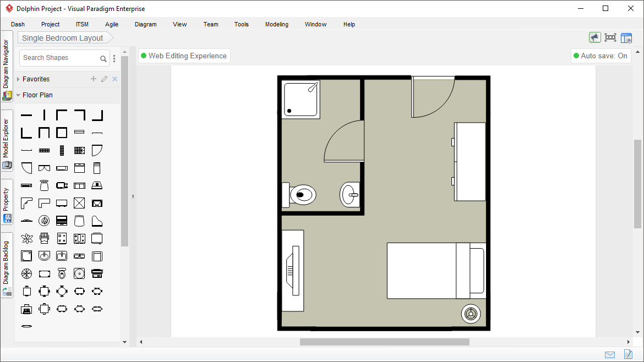Turn off Auto save
This screenshot has width=644, height=362.
point(601,56)
